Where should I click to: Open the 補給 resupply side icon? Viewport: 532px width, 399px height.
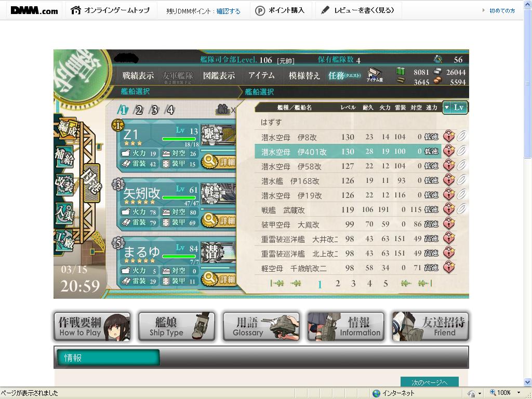tap(64, 157)
